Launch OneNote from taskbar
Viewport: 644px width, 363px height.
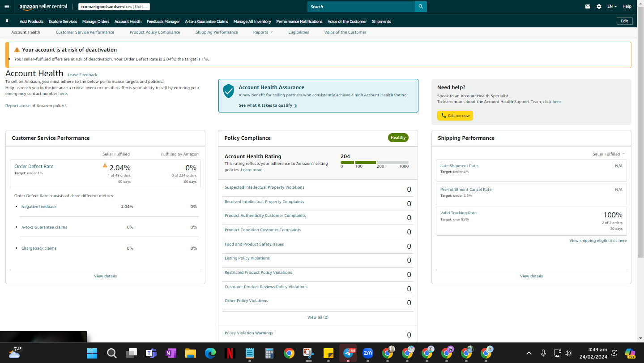click(171, 353)
